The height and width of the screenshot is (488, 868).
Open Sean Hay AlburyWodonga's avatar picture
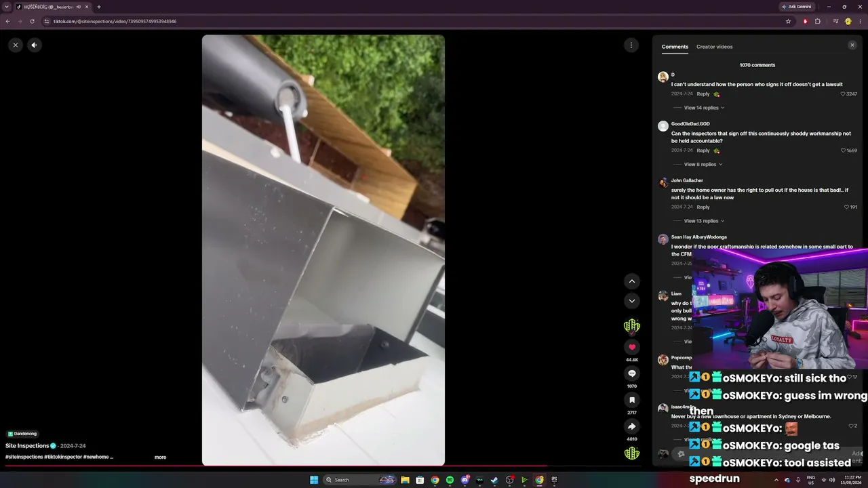pos(663,239)
